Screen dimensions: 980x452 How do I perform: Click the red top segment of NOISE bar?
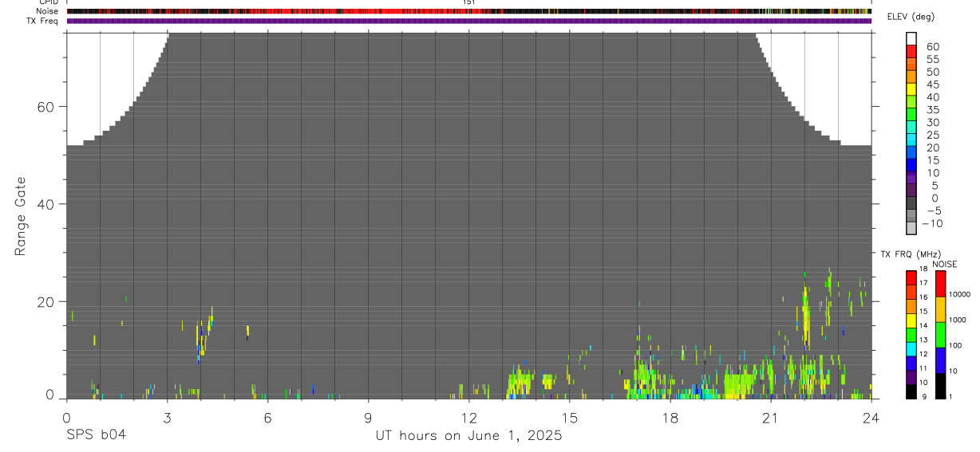[x=940, y=284]
